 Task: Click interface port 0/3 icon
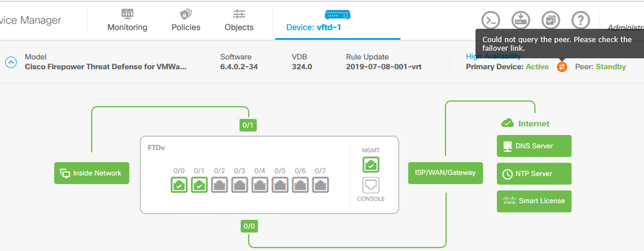click(x=239, y=185)
